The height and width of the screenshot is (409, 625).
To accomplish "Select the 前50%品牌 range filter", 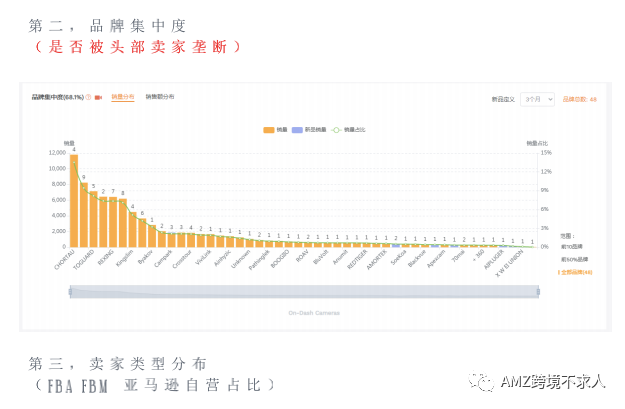I will (572, 259).
